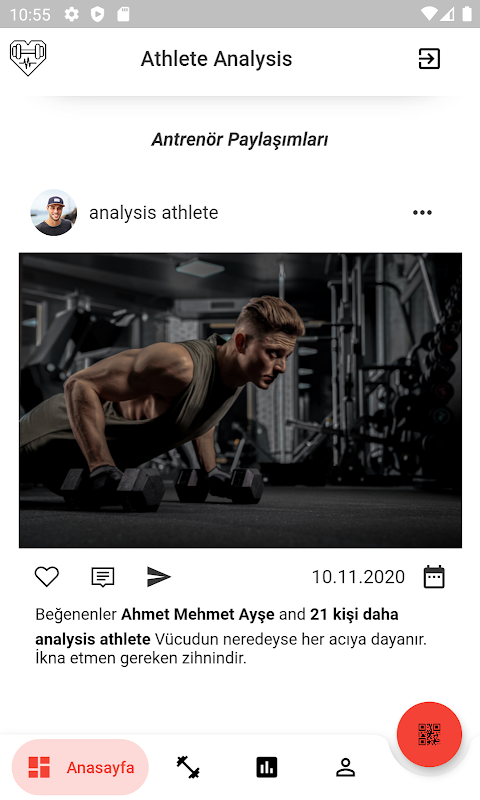The image size is (480, 800).
Task: Tap the calendar icon beside date
Action: coord(434,577)
